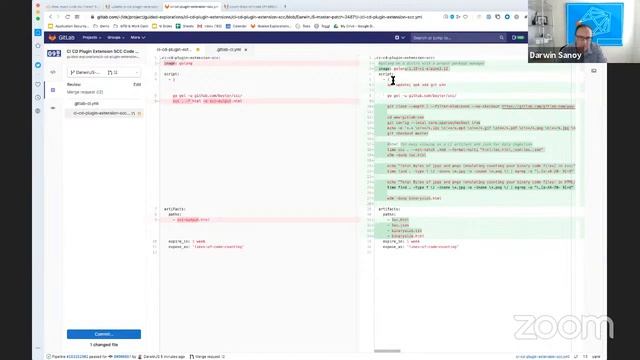Open the create new plus dropdown
640x360 pixels.
(x=399, y=38)
